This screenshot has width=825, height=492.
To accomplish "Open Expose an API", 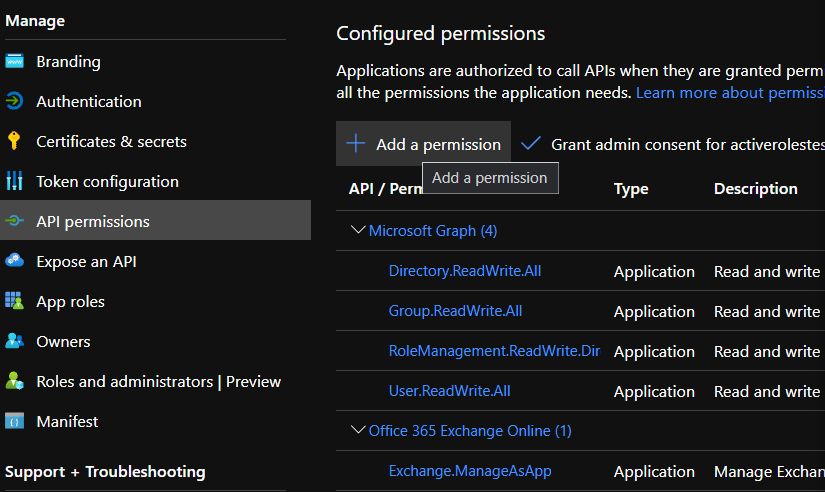I will coord(86,262).
